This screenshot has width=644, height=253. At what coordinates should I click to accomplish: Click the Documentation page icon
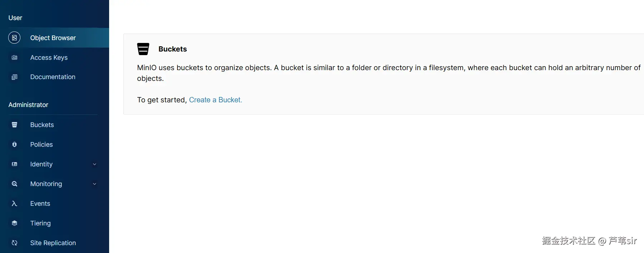click(14, 77)
